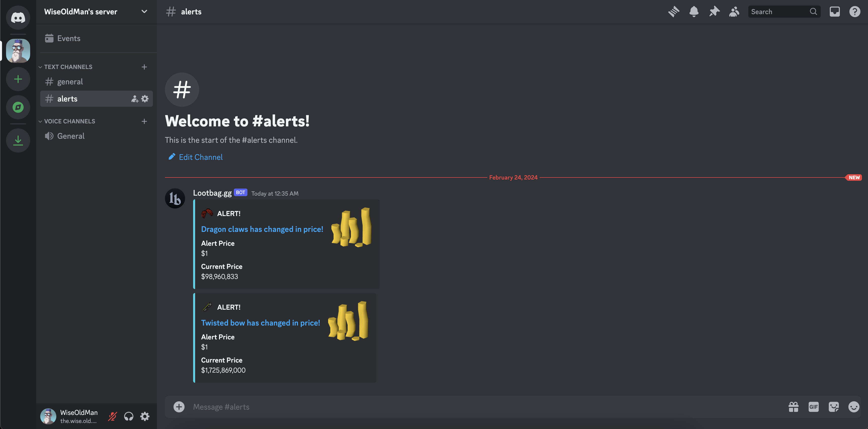Click the inbox icon top right

pos(835,11)
